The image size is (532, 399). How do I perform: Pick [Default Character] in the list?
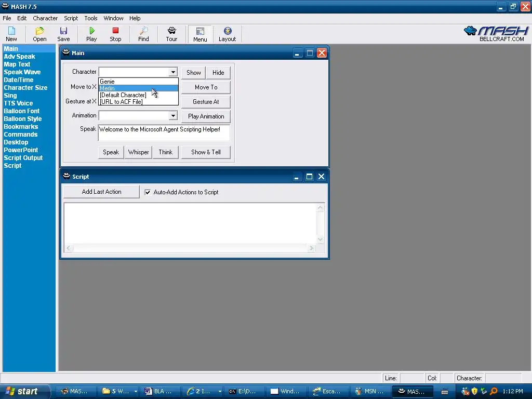click(138, 95)
